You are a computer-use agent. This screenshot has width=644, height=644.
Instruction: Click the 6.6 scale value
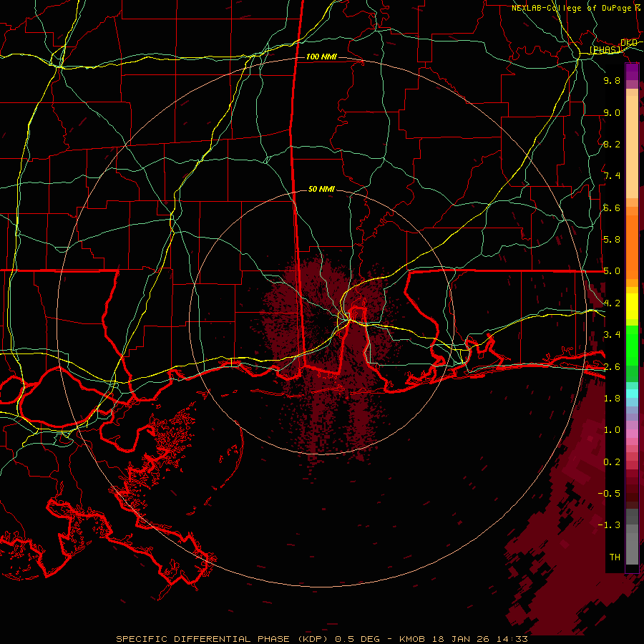tap(612, 208)
